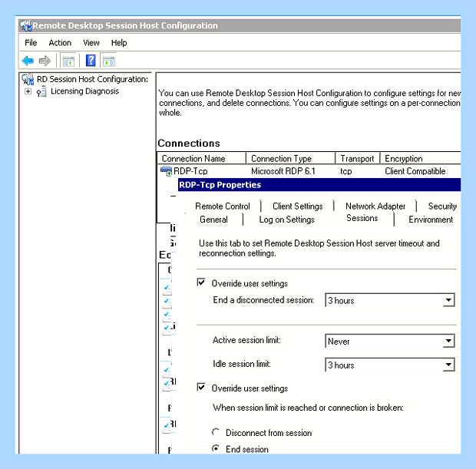The height and width of the screenshot is (469, 476).
Task: Click the Microsoft RDP 6.1 connection type cell
Action: (x=283, y=171)
